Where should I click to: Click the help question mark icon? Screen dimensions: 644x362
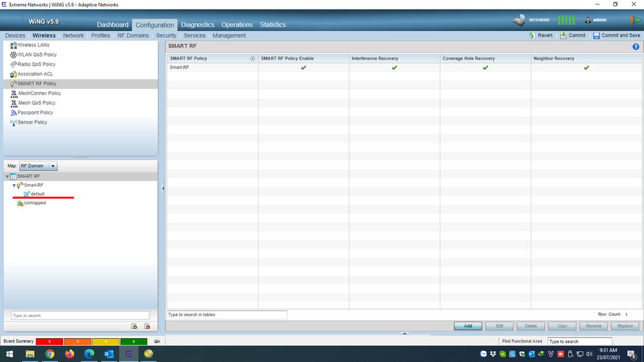click(x=636, y=47)
